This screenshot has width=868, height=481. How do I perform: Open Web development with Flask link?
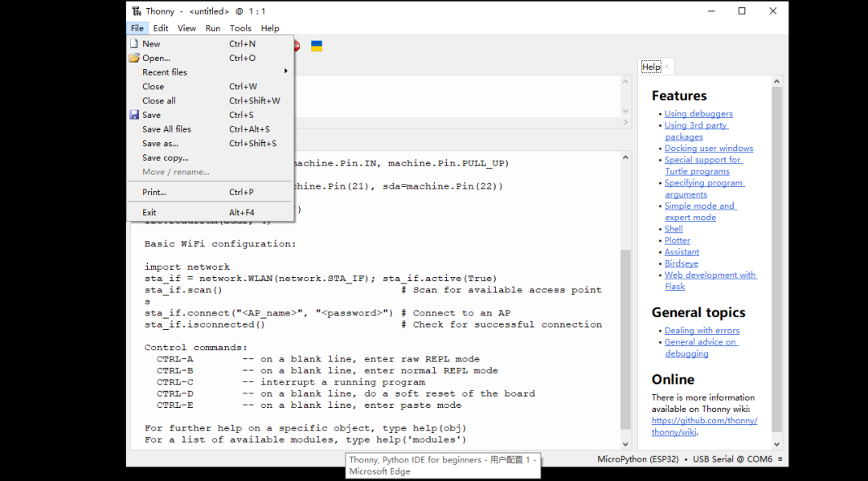pos(710,280)
